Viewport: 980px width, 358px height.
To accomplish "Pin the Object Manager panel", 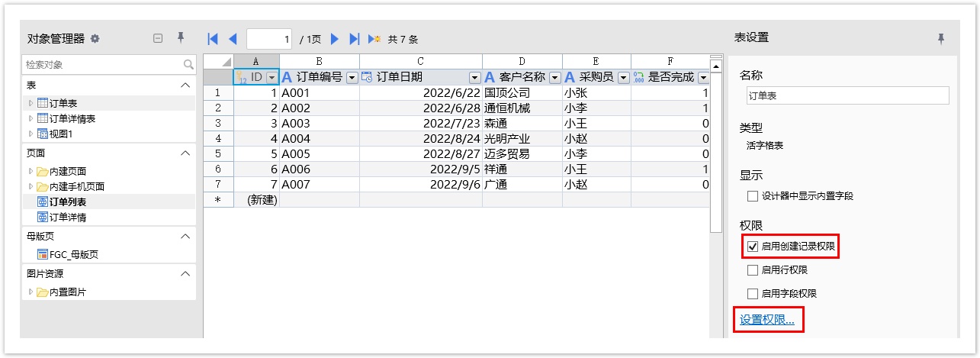I will click(x=181, y=37).
